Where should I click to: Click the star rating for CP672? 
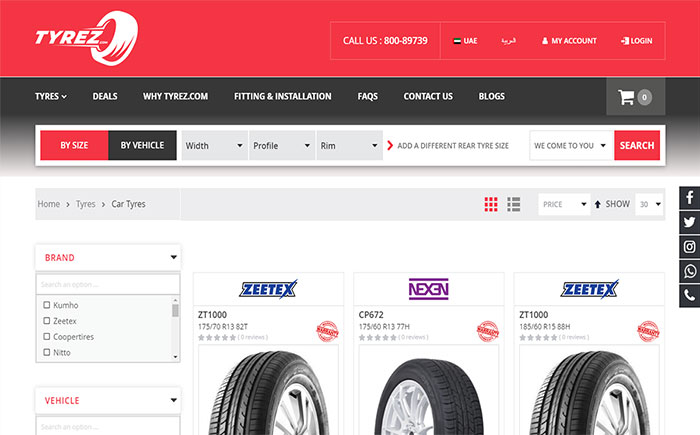[377, 337]
